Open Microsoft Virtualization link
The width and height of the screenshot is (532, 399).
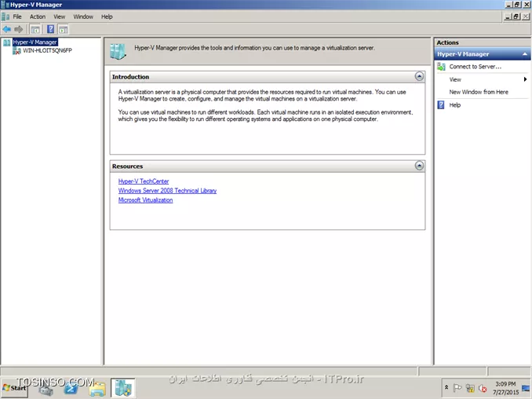click(x=145, y=200)
